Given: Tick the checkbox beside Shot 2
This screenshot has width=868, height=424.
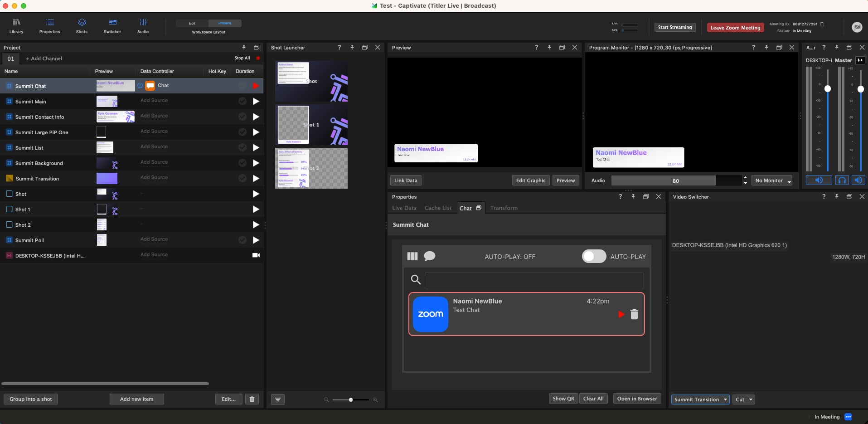Looking at the screenshot, I should click(9, 224).
